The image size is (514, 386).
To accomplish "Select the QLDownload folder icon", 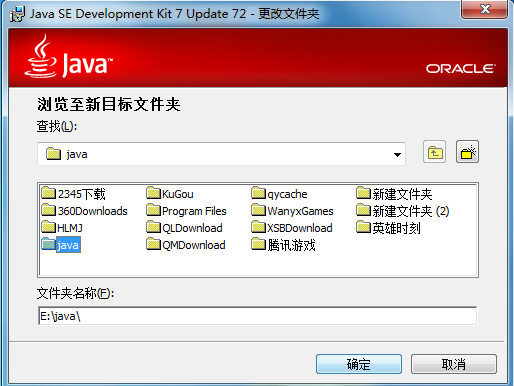I will pos(154,227).
